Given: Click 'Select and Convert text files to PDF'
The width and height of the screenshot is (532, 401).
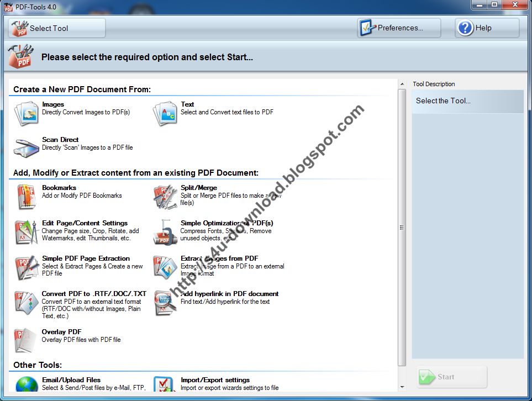Looking at the screenshot, I should 227,112.
